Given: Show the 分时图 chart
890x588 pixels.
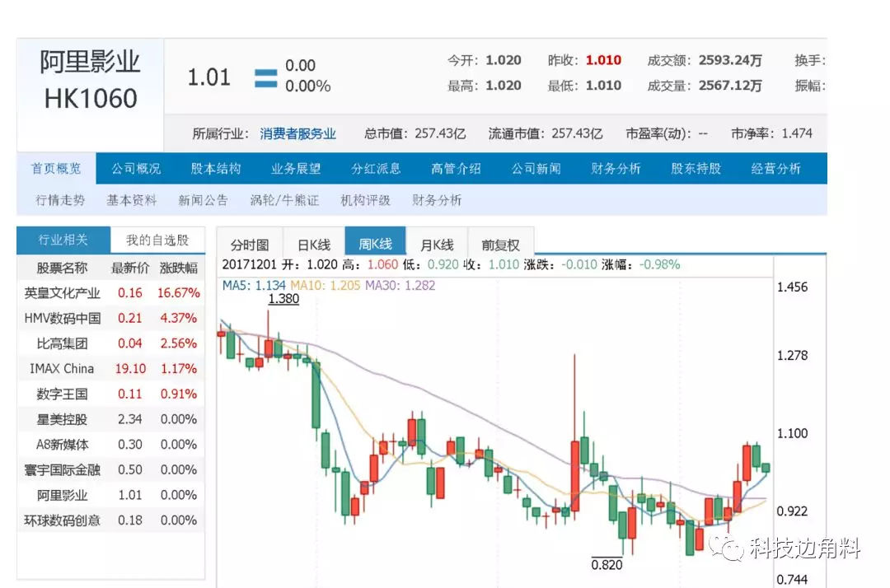Looking at the screenshot, I should pos(250,245).
